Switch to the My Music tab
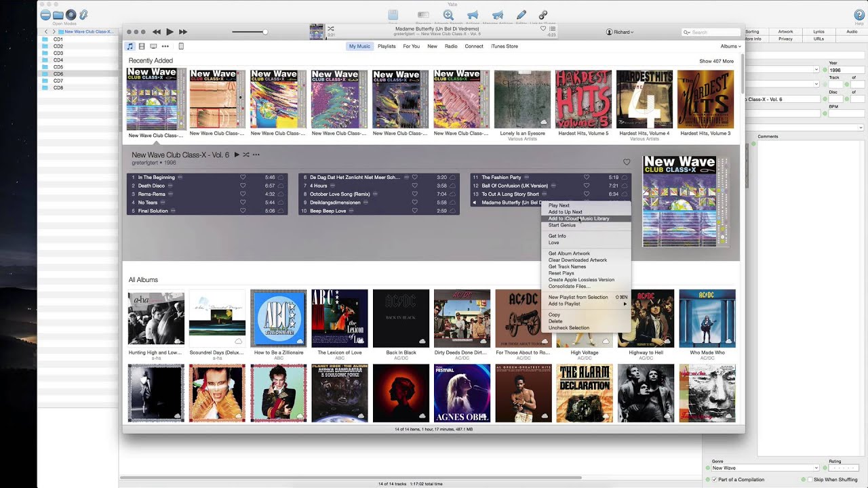Screen dimensions: 868x488 [359, 46]
